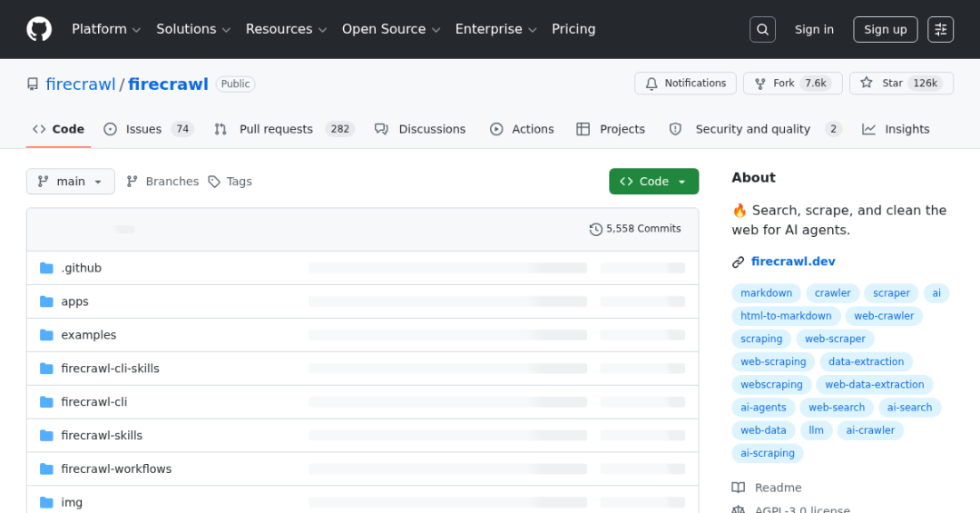Click the firecrawl-skills folder icon
This screenshot has height=513, width=980.
[x=46, y=436]
